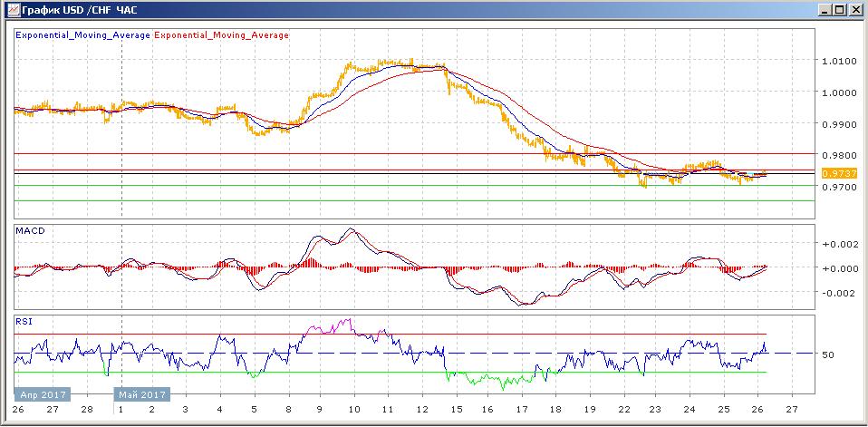Close the USD/CHF chart window
This screenshot has width=868, height=427.
tap(855, 10)
